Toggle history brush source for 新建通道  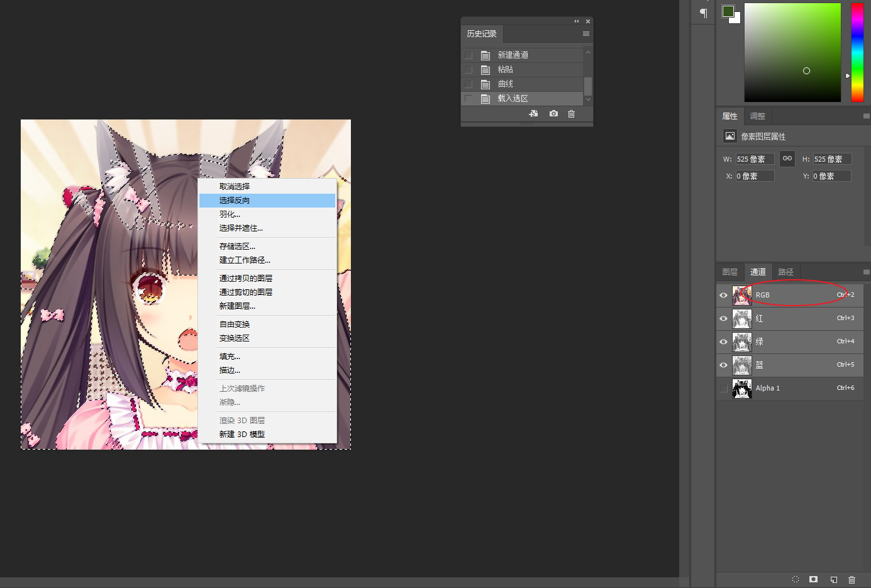469,55
